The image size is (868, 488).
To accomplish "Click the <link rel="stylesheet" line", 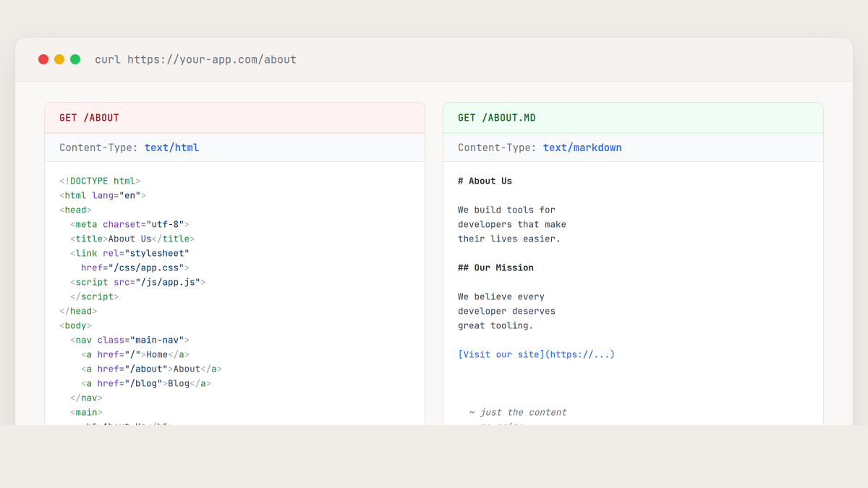I will (129, 253).
